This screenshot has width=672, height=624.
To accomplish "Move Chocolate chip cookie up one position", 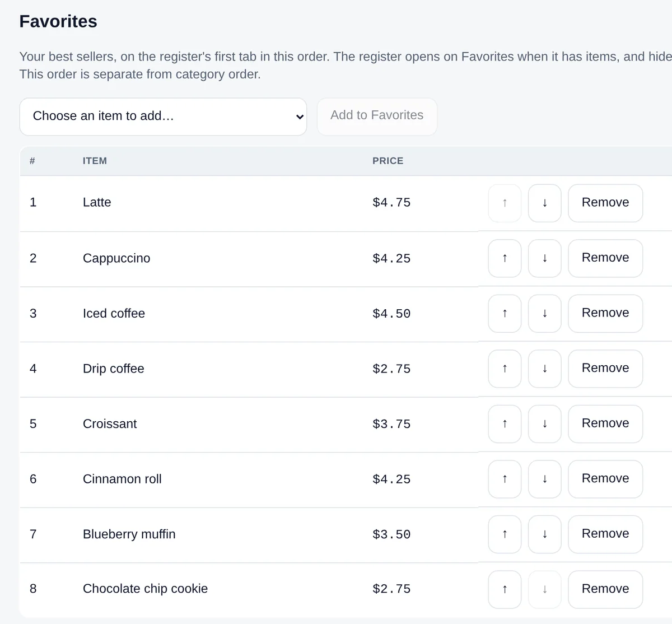I will (505, 589).
